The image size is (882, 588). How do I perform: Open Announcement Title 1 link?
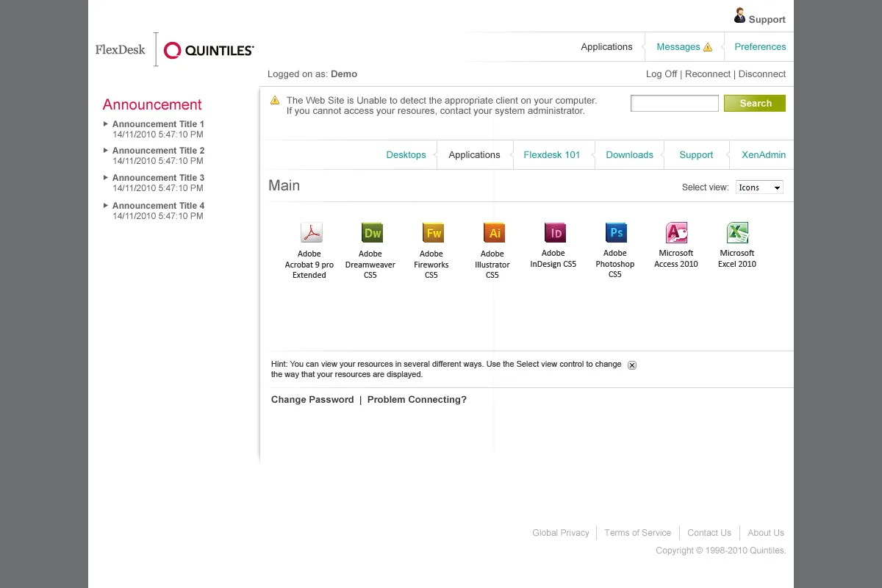(x=158, y=124)
